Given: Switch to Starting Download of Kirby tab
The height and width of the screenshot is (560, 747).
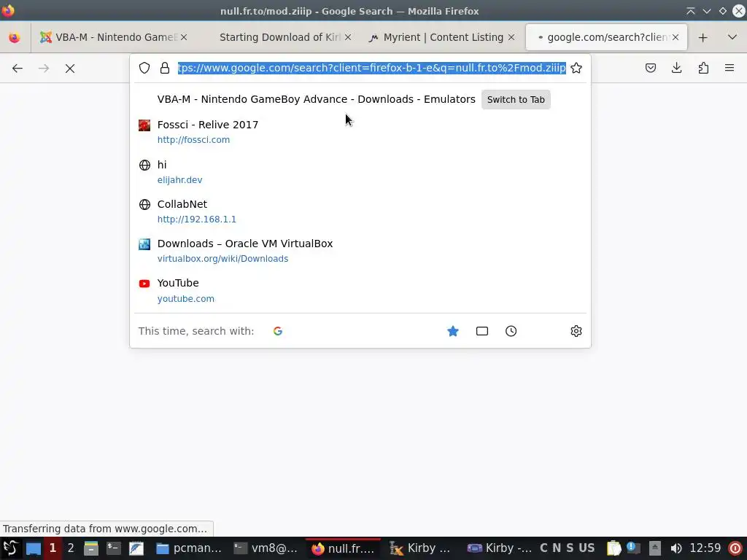Looking at the screenshot, I should pos(279,37).
